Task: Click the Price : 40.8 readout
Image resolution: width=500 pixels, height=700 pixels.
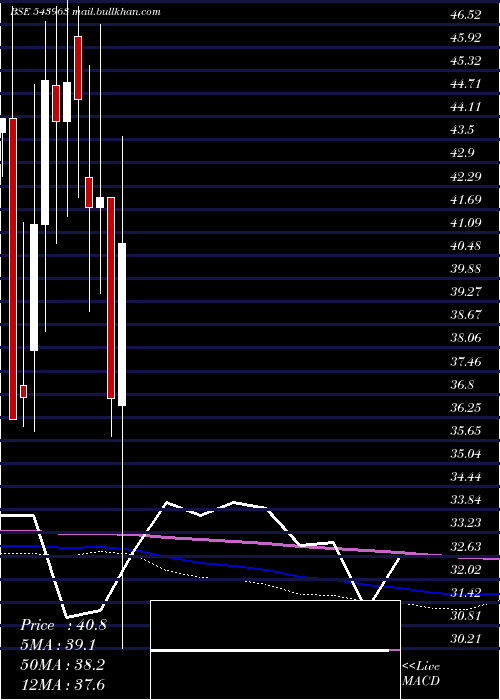Action: point(63,625)
